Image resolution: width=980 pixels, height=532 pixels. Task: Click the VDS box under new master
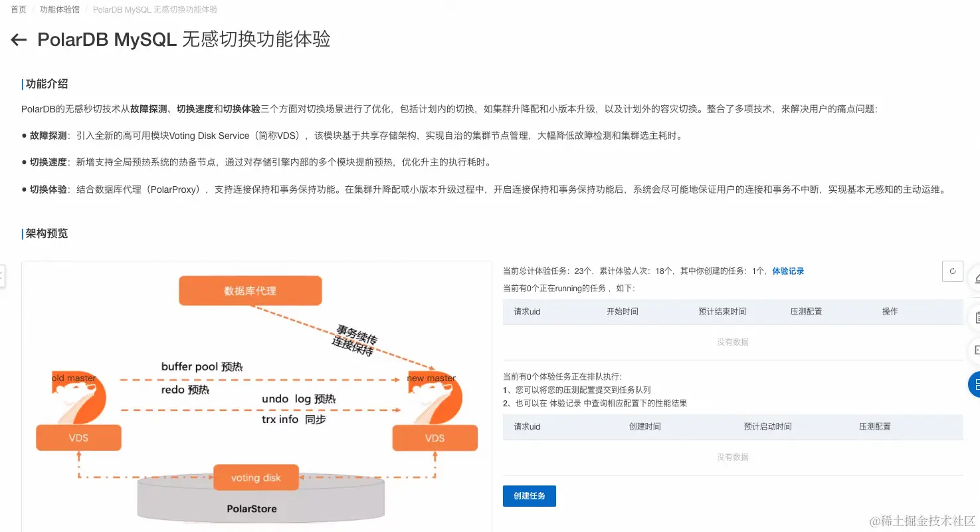click(x=435, y=438)
